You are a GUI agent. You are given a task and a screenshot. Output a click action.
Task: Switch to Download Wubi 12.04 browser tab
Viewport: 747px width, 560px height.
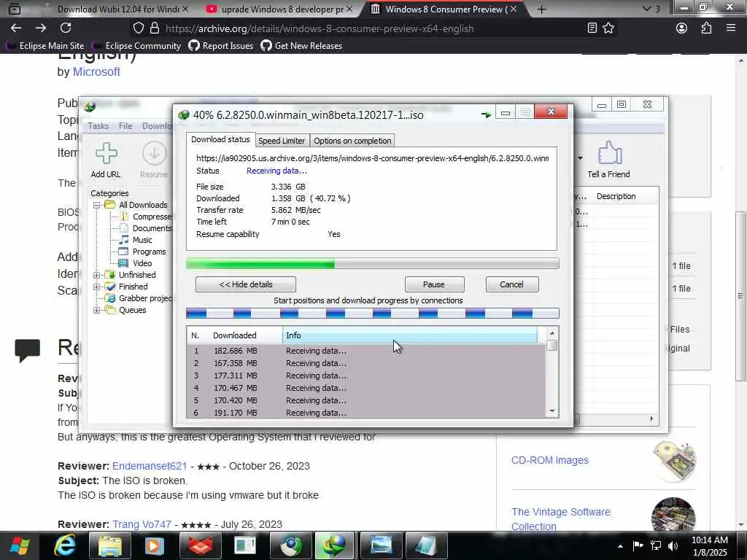117,9
